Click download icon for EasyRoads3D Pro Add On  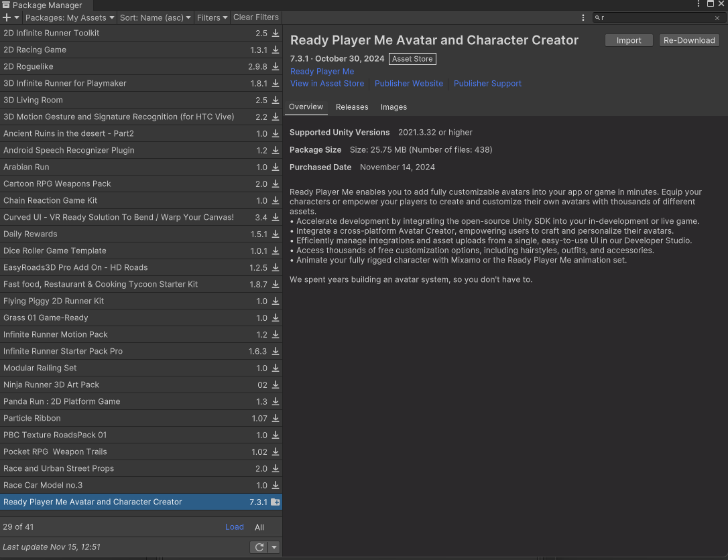(x=276, y=267)
